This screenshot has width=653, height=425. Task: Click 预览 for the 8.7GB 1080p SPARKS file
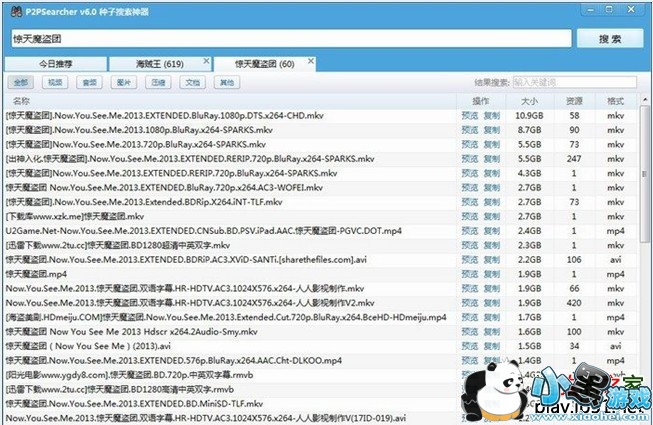click(470, 130)
